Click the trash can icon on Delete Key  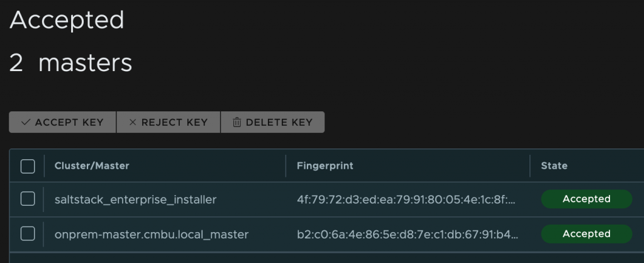coord(237,123)
